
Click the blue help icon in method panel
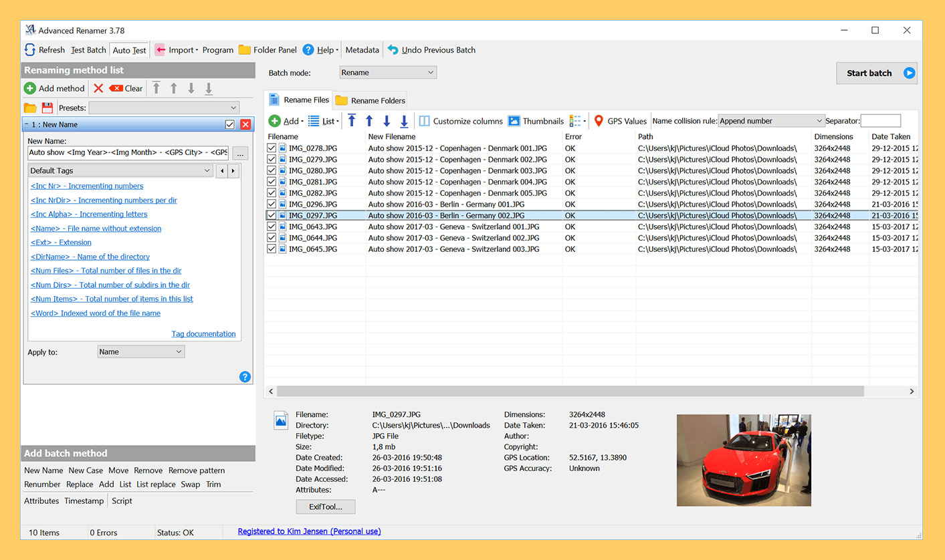245,377
